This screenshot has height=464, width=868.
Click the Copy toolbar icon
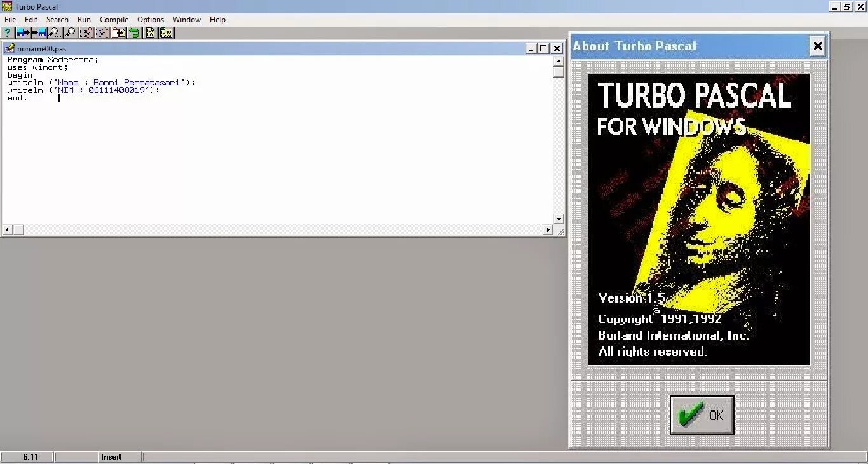[x=103, y=32]
